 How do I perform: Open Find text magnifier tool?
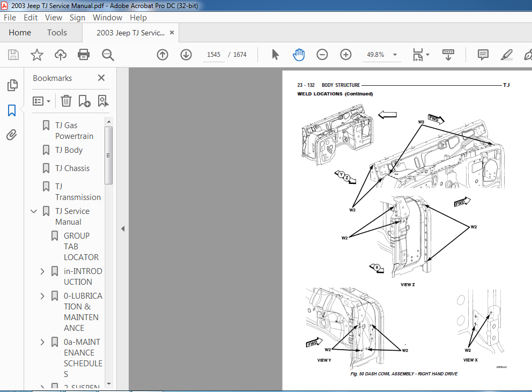108,55
